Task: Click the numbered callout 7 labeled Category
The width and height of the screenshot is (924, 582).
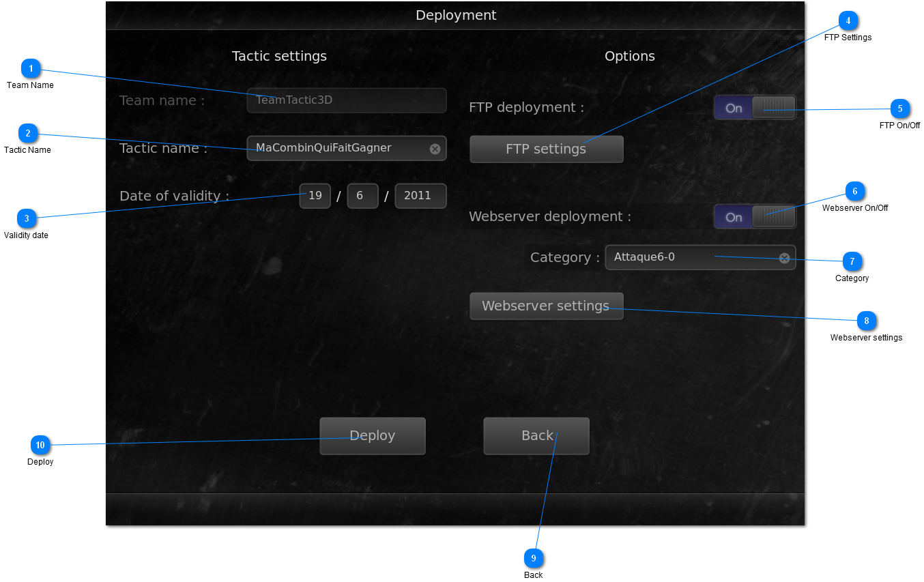Action: pos(852,261)
